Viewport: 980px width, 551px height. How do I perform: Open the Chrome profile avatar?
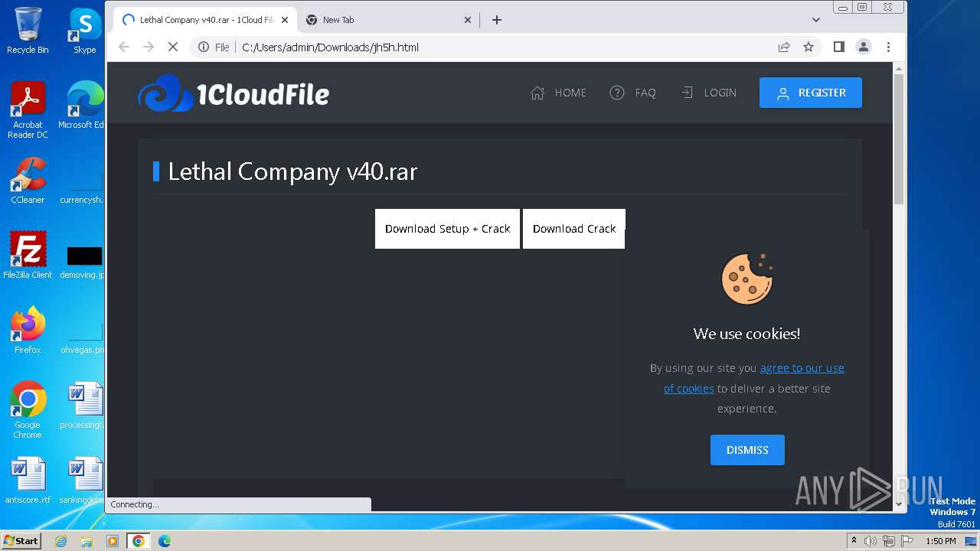[x=864, y=47]
